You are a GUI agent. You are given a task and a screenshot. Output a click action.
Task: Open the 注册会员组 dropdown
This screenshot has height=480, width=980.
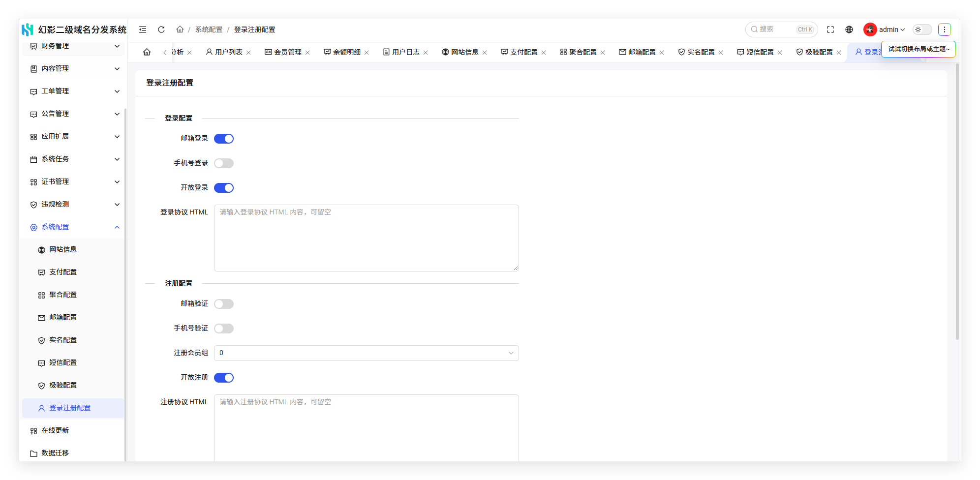click(x=367, y=353)
